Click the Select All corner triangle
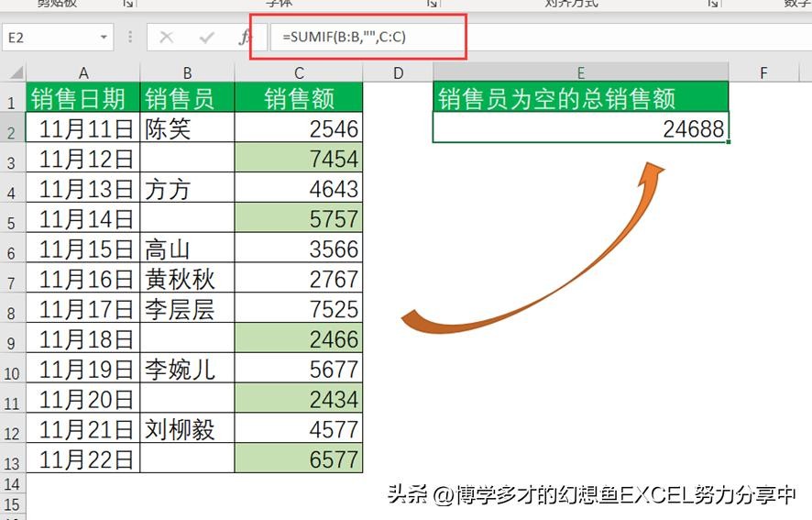The width and height of the screenshot is (812, 520). 14,72
